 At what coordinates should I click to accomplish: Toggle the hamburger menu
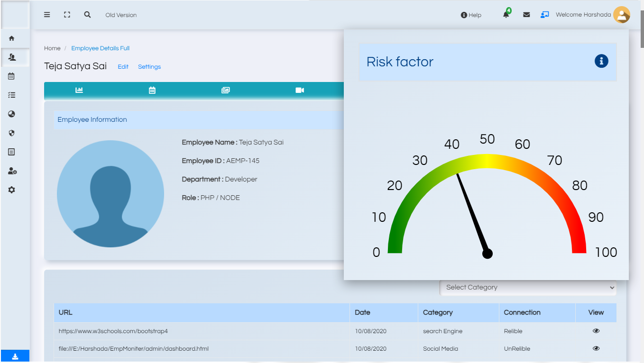(47, 15)
